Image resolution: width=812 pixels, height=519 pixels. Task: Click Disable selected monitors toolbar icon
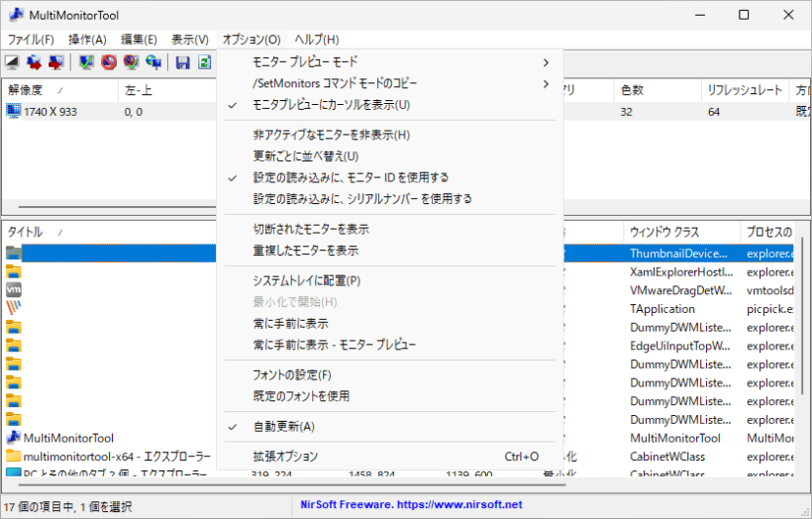(109, 62)
